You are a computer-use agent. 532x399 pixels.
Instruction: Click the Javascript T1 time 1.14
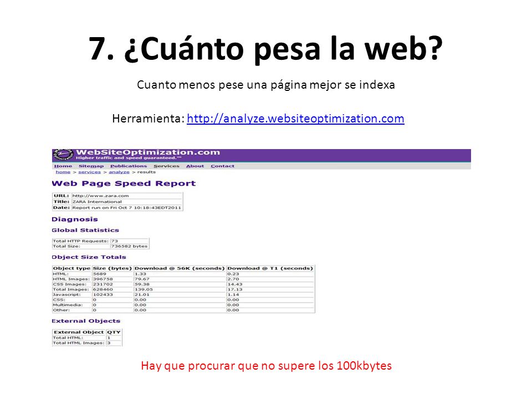click(233, 294)
